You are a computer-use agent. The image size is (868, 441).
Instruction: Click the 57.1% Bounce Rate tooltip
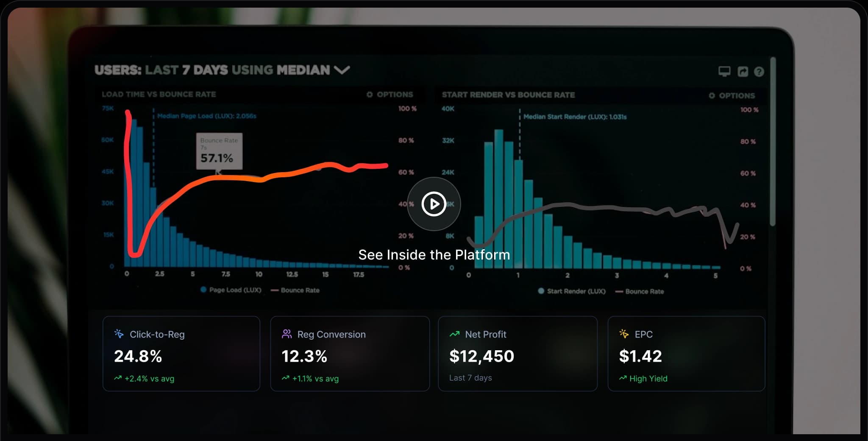tap(219, 152)
